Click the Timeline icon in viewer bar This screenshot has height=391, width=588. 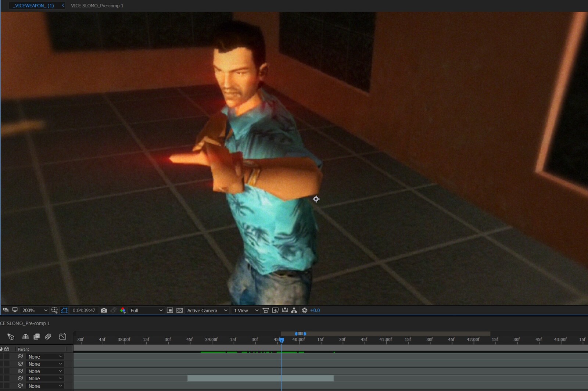tap(285, 310)
